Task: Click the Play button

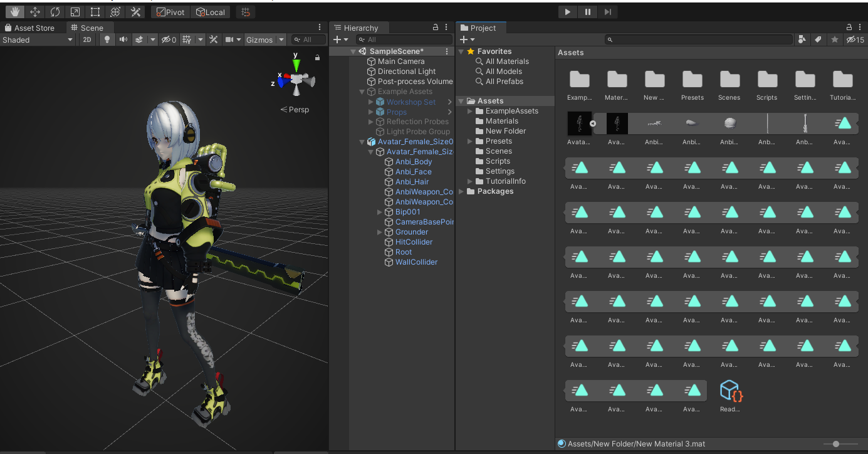Action: [x=567, y=12]
